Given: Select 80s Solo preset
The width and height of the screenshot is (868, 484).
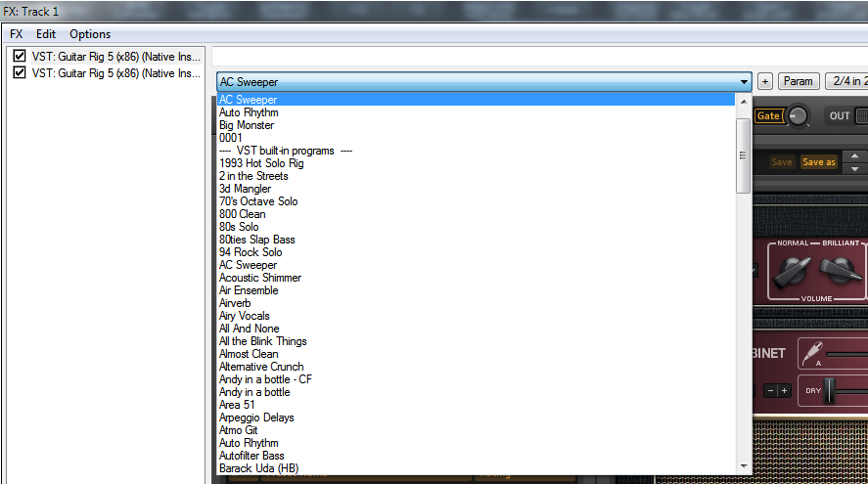Looking at the screenshot, I should coord(476,227).
